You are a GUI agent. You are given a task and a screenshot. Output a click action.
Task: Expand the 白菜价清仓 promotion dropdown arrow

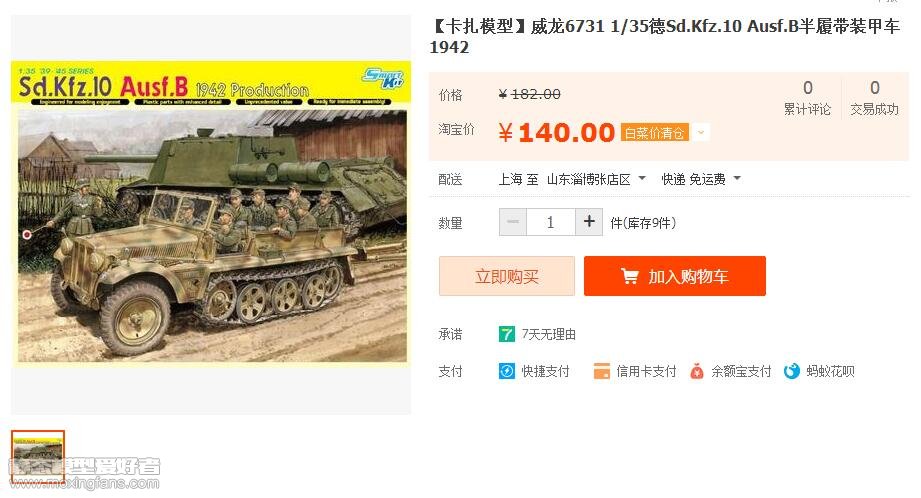tap(700, 133)
